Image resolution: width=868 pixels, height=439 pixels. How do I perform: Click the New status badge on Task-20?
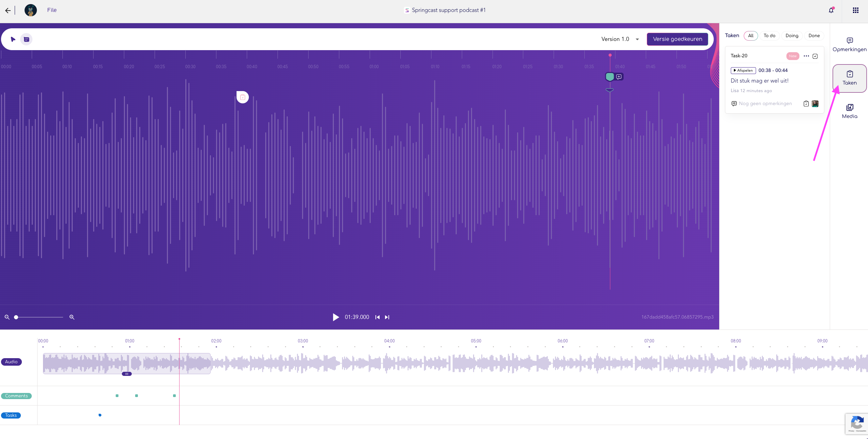(x=793, y=56)
